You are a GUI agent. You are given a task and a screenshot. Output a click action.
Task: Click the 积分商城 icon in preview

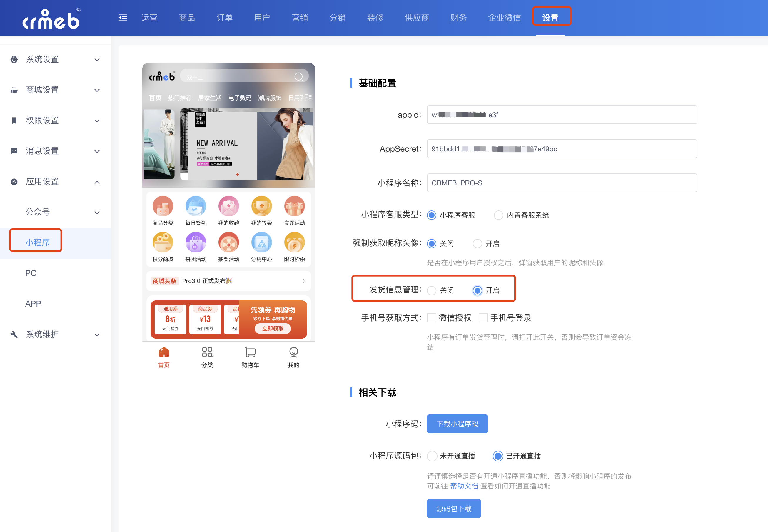click(163, 242)
